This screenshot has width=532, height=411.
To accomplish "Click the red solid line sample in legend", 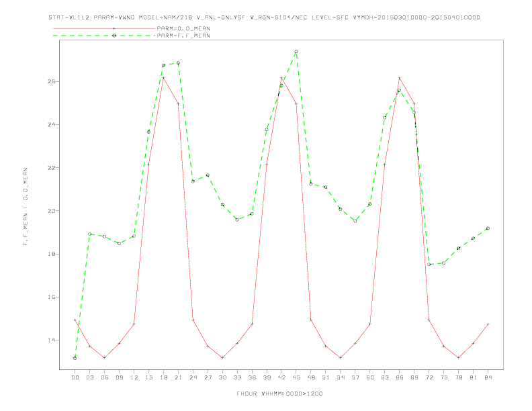I will 104,28.
